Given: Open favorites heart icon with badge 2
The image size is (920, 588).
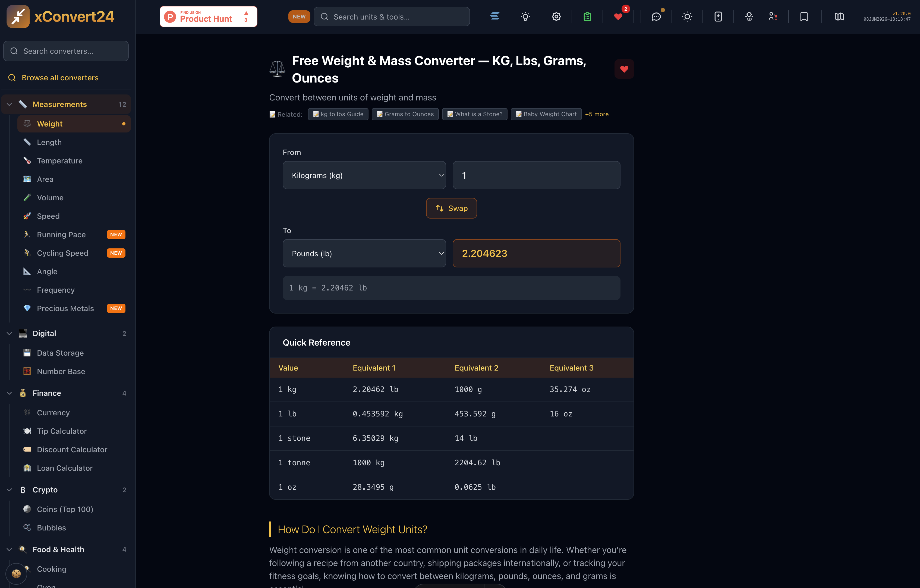Looking at the screenshot, I should (x=618, y=17).
